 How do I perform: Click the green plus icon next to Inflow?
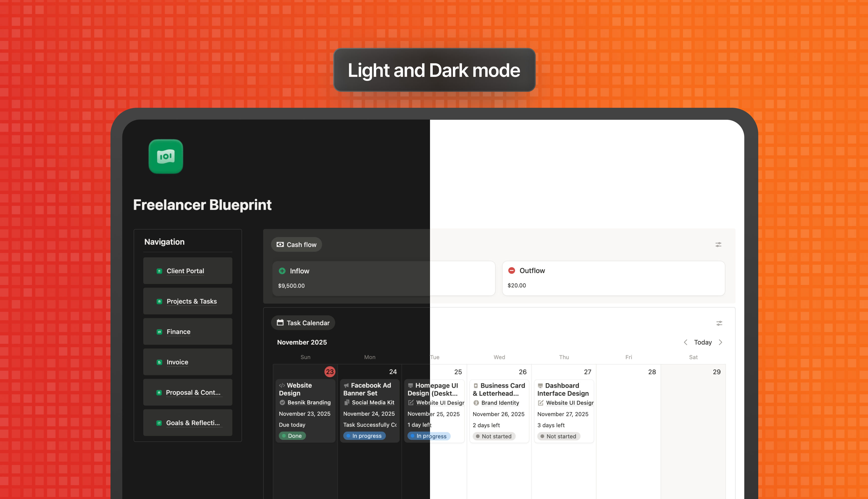pyautogui.click(x=282, y=271)
